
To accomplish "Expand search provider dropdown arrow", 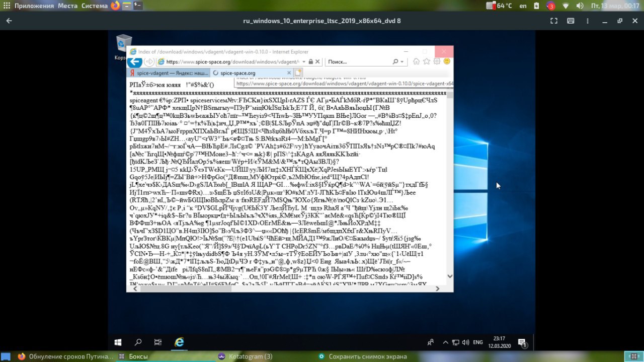I will (402, 61).
